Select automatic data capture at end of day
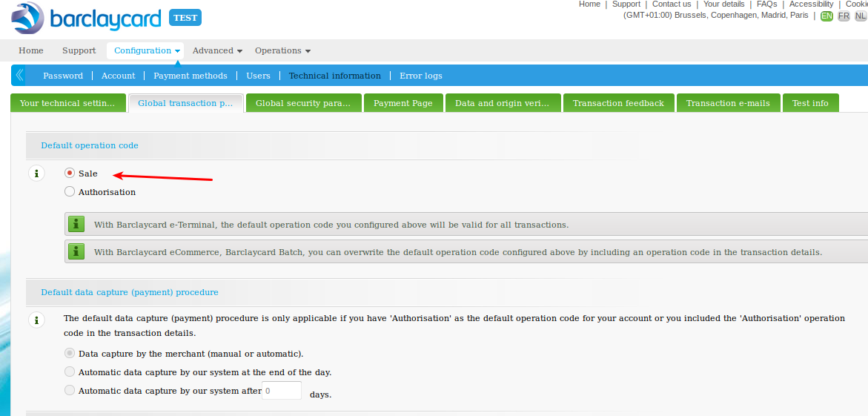Viewport: 868px width, 416px height. (x=70, y=372)
